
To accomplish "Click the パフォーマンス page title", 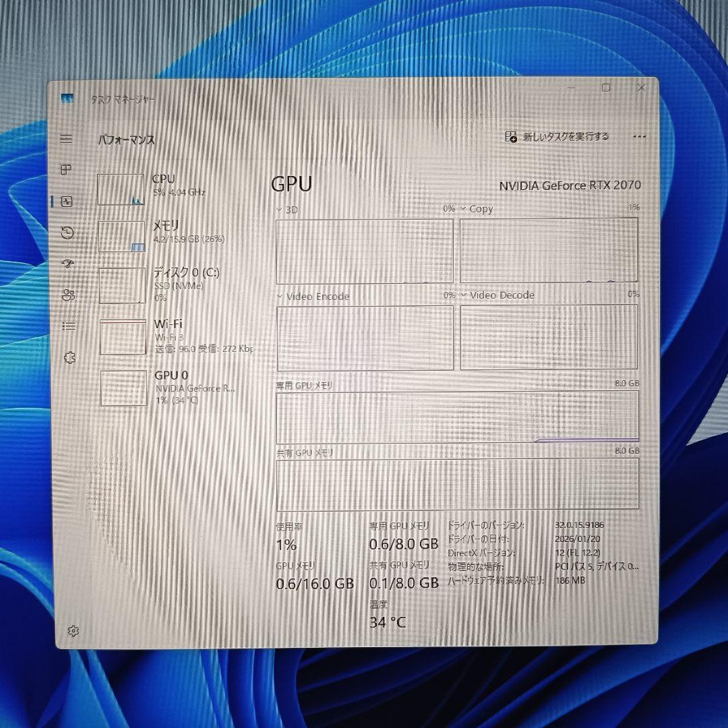I will (126, 140).
